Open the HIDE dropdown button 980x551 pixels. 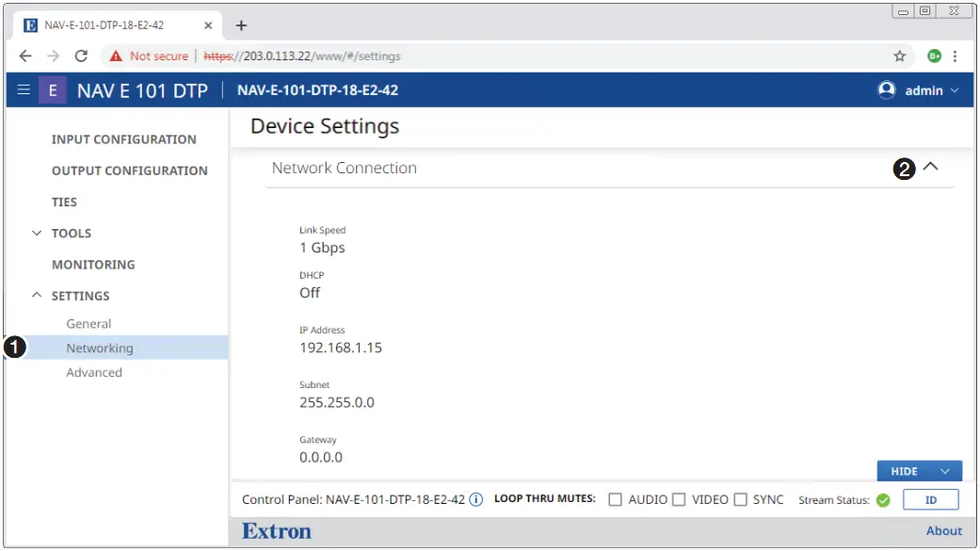click(920, 472)
